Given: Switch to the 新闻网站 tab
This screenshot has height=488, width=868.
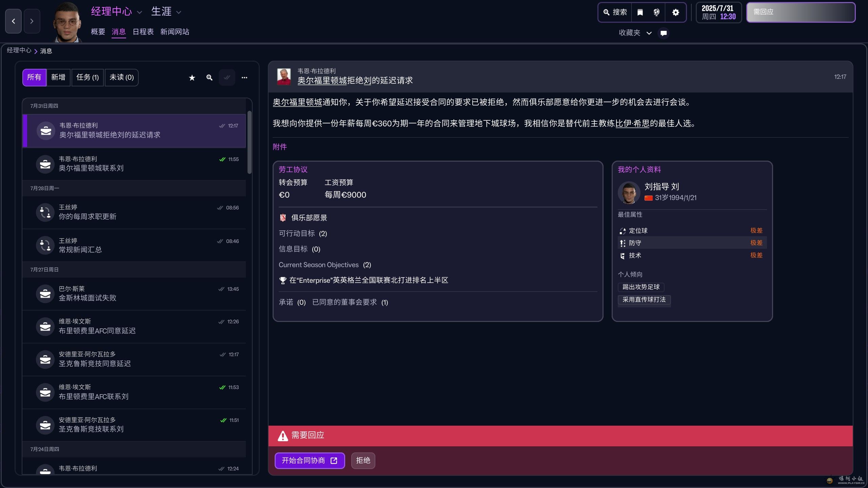Looking at the screenshot, I should coord(175,32).
